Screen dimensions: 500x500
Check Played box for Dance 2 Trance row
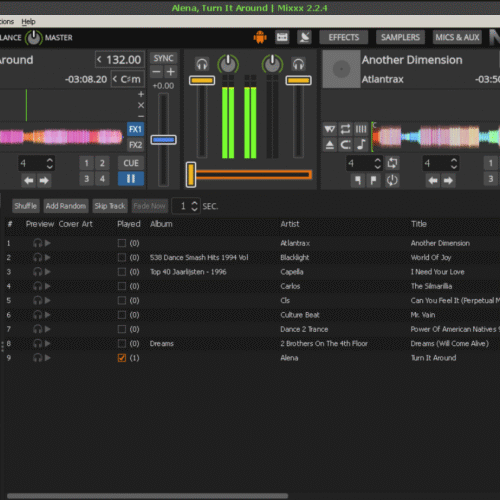point(122,329)
